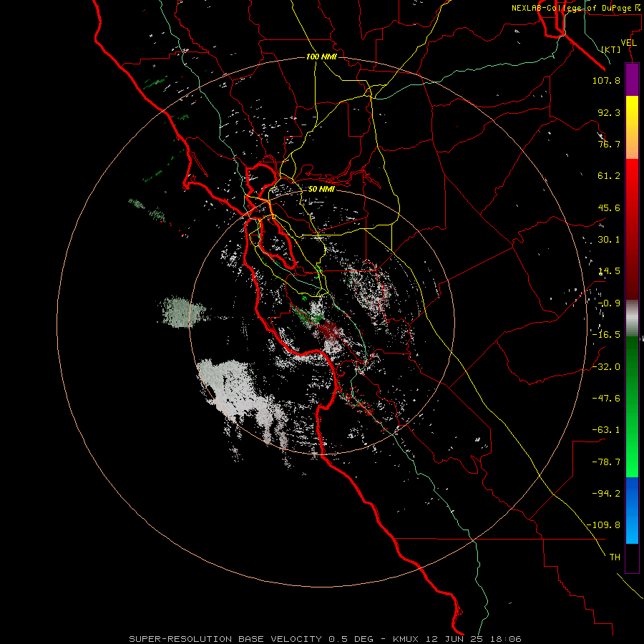The image size is (644, 644).
Task: Click the 45.6 legend value
Action: click(609, 208)
